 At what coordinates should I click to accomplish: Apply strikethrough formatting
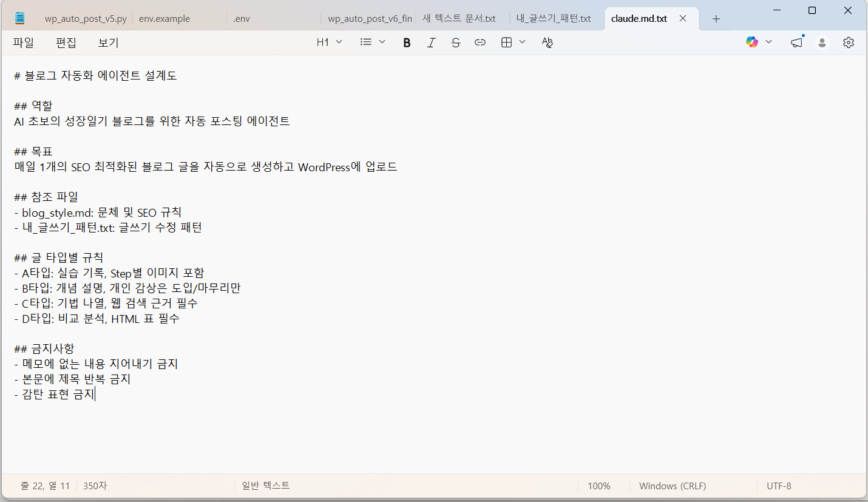click(456, 42)
